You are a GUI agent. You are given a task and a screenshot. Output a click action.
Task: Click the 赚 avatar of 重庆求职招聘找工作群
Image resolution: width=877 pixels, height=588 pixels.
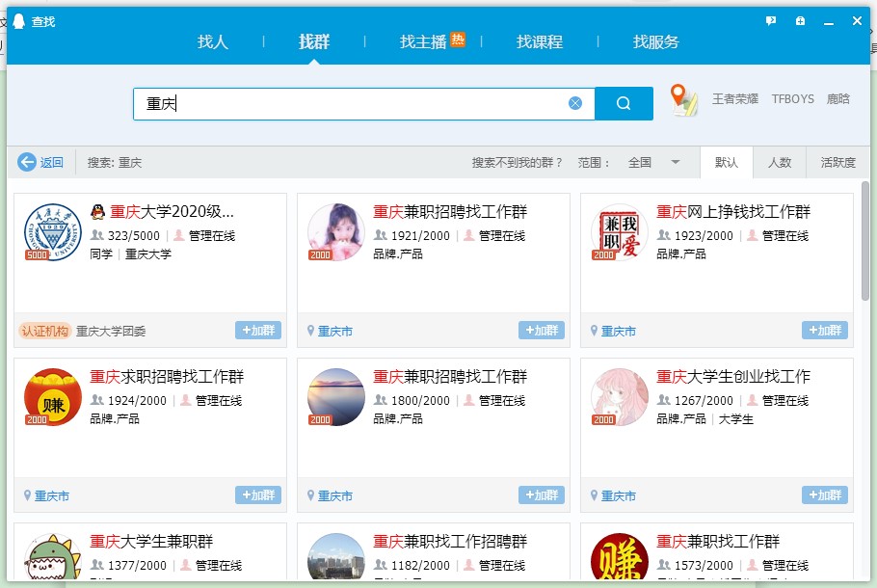[x=52, y=397]
